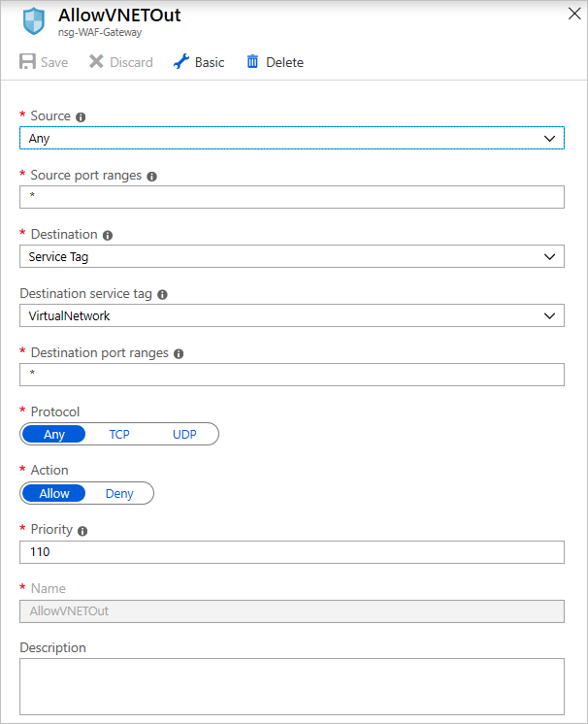
Task: Click the Destination service tag info icon
Action: point(162,295)
